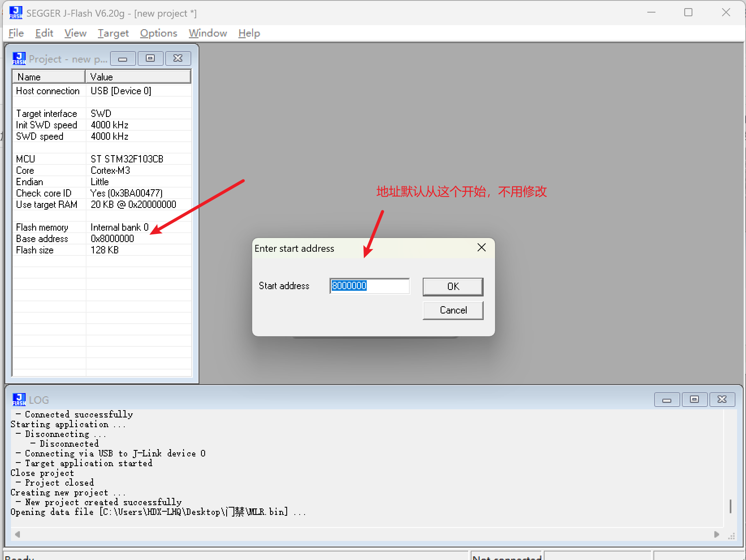Click 'Connecting via USB to J-Link' log line

[111, 454]
